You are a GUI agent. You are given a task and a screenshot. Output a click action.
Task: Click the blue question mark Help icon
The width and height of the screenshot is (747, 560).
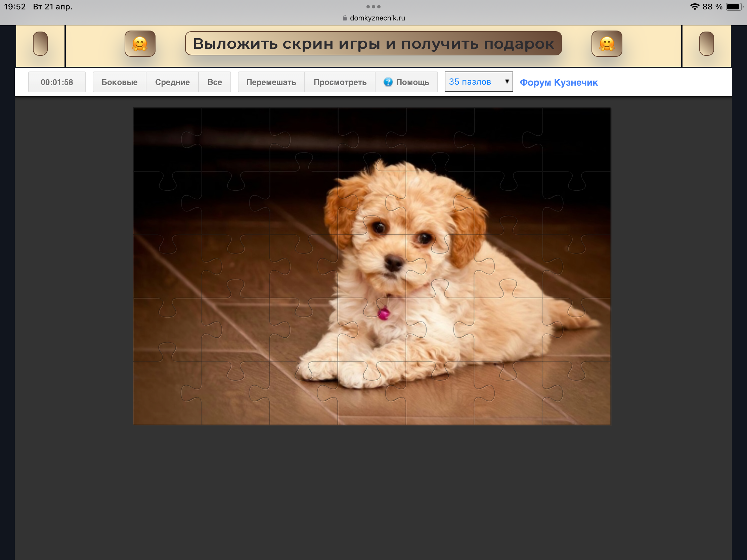[388, 82]
